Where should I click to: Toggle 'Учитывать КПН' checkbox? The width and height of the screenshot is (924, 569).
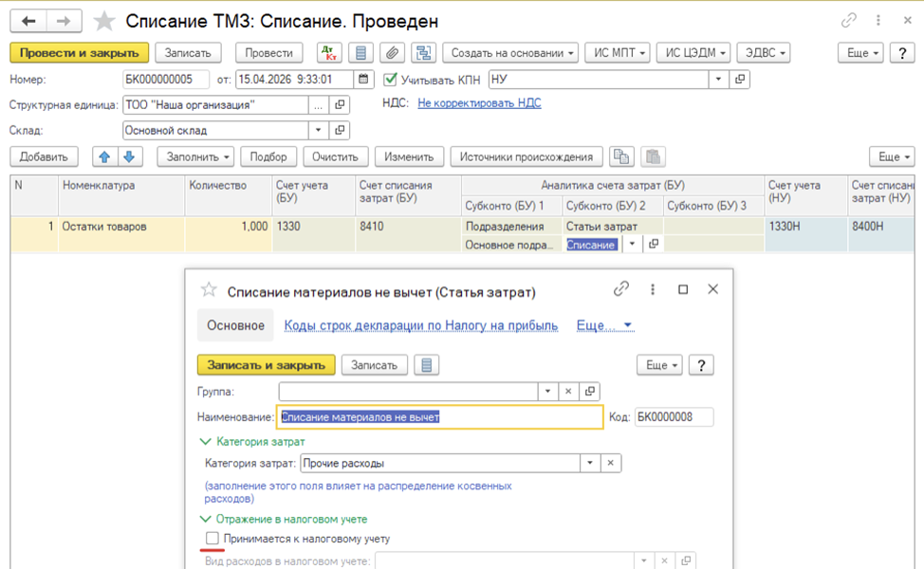point(390,80)
